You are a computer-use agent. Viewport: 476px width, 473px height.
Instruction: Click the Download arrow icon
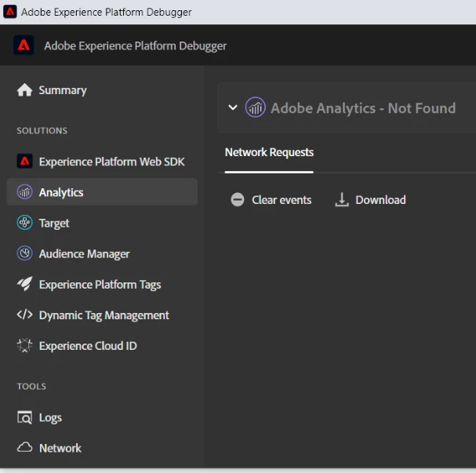(342, 200)
